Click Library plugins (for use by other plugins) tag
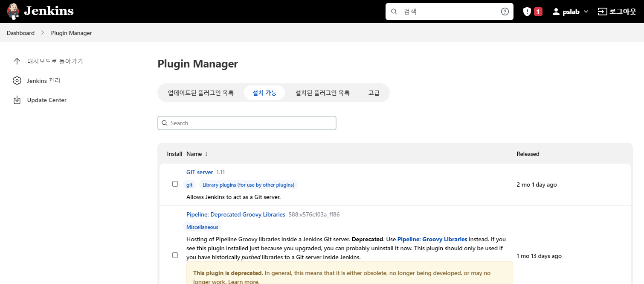Image resolution: width=644 pixels, height=284 pixels. click(x=248, y=185)
